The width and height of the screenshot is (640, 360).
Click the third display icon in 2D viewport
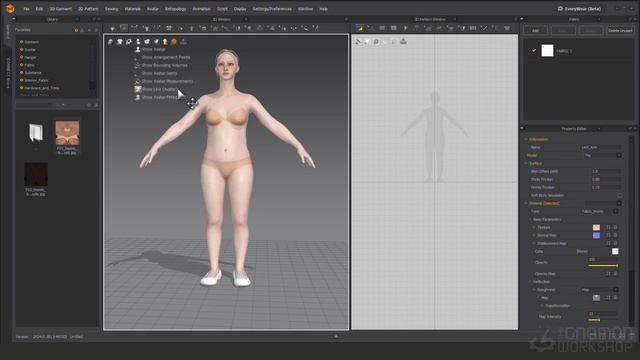(x=376, y=41)
